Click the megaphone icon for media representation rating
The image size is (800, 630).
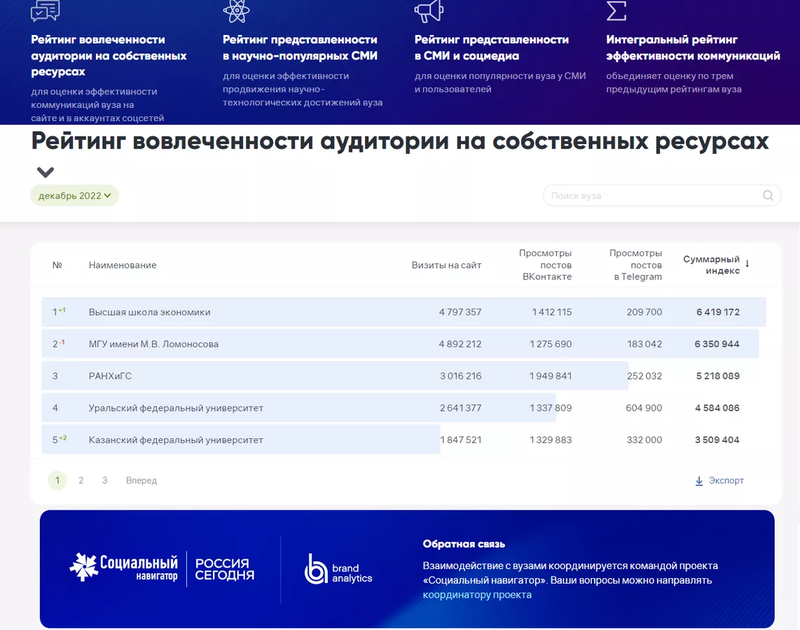(x=428, y=10)
